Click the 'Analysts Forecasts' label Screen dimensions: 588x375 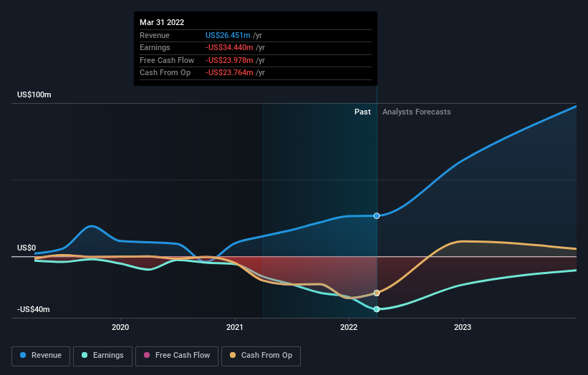click(416, 112)
